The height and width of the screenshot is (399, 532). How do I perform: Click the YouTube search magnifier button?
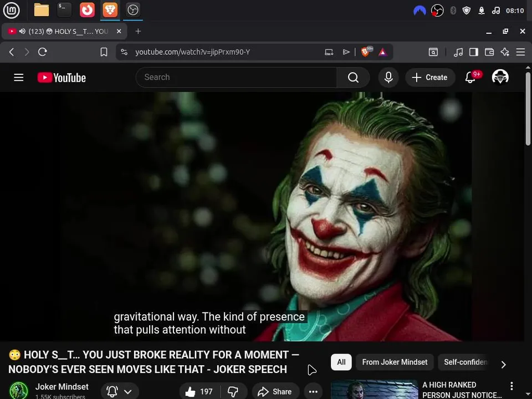(353, 78)
